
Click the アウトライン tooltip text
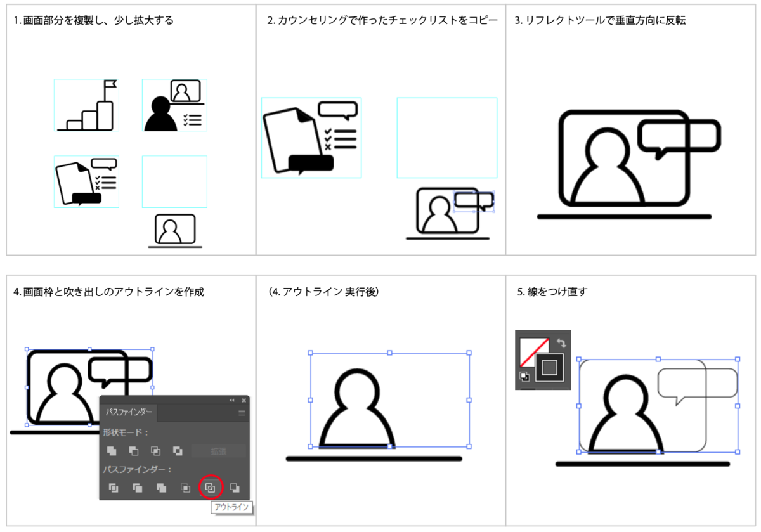tap(232, 507)
